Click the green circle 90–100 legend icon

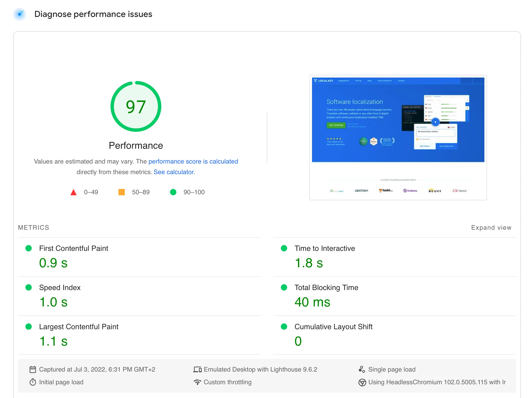tap(173, 192)
